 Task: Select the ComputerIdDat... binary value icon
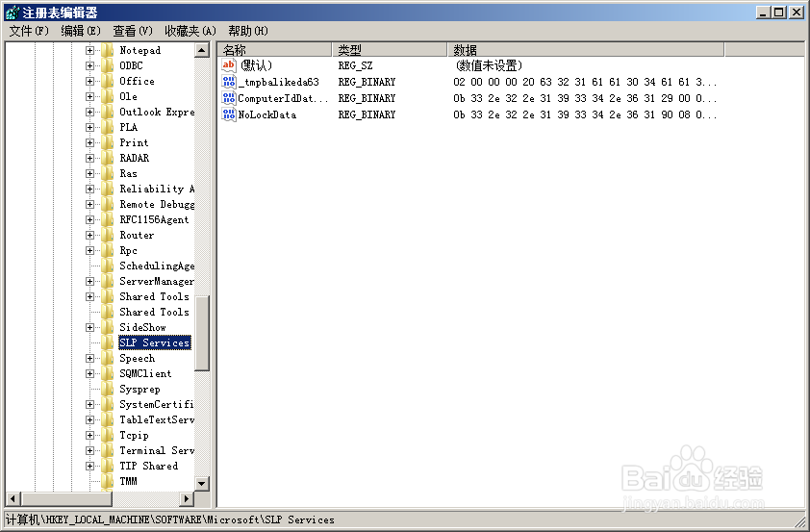click(228, 97)
